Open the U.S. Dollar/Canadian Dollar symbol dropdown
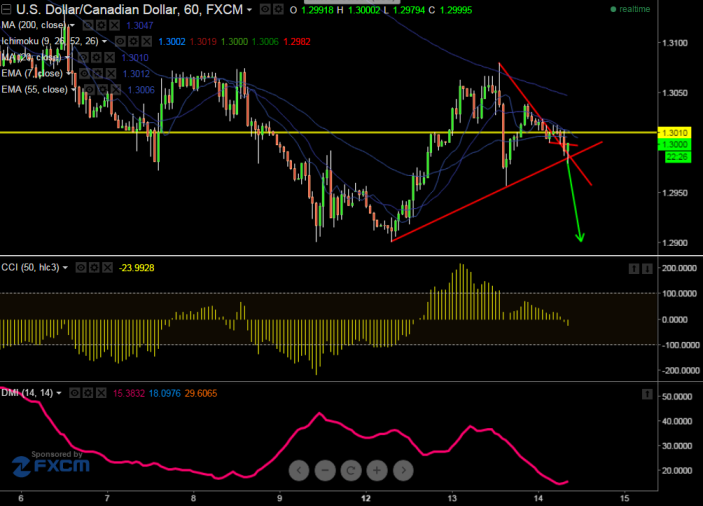 (x=249, y=10)
